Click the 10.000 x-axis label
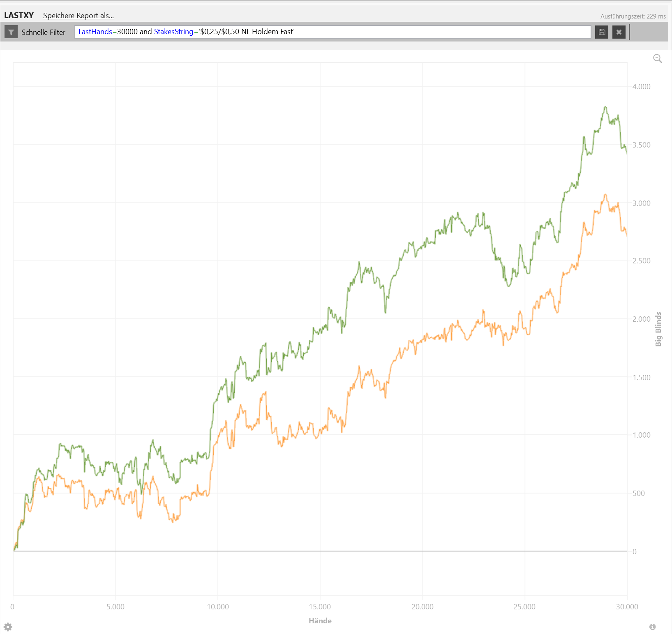The width and height of the screenshot is (672, 634). pos(218,607)
